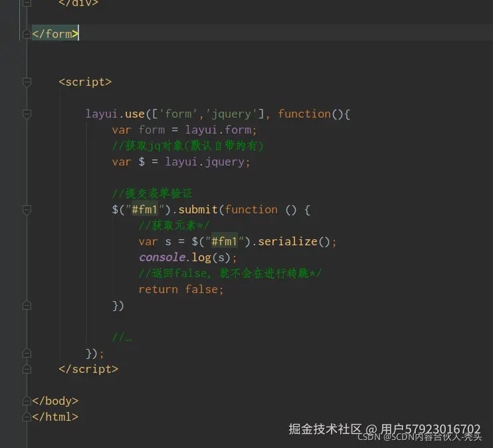Click the 'return false;' statement
Viewport: 493px width, 448px height.
click(181, 289)
